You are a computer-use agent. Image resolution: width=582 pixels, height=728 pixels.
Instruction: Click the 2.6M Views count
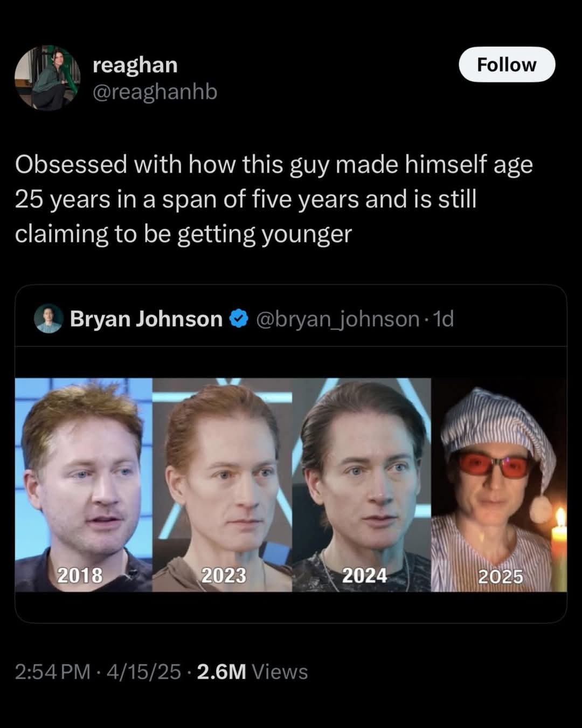click(252, 672)
